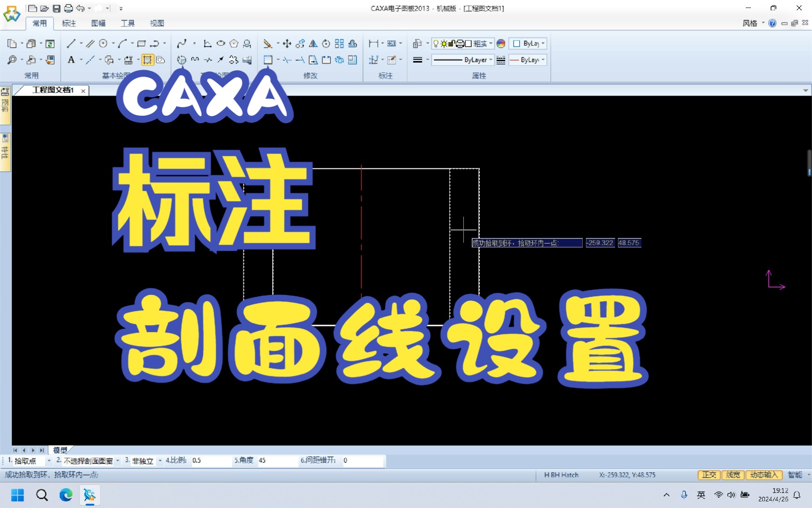Click the Coordinate dimension icon
The image size is (812, 508).
coord(373,60)
